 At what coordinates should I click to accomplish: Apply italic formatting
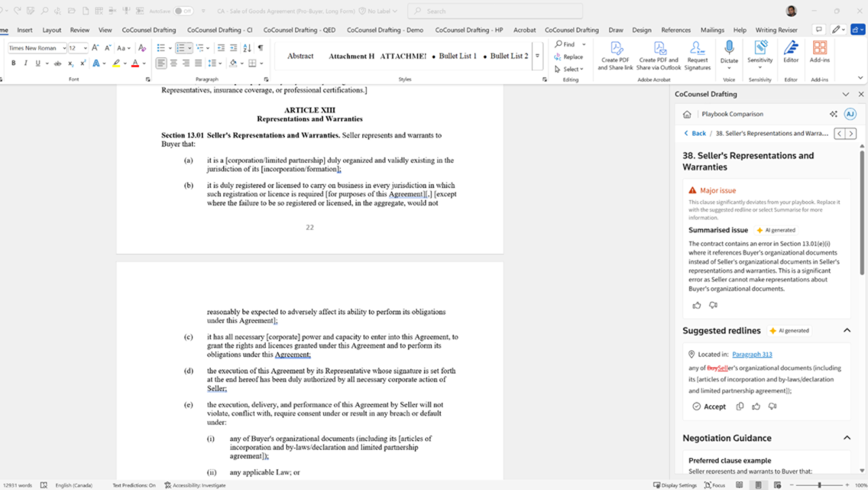pyautogui.click(x=25, y=63)
